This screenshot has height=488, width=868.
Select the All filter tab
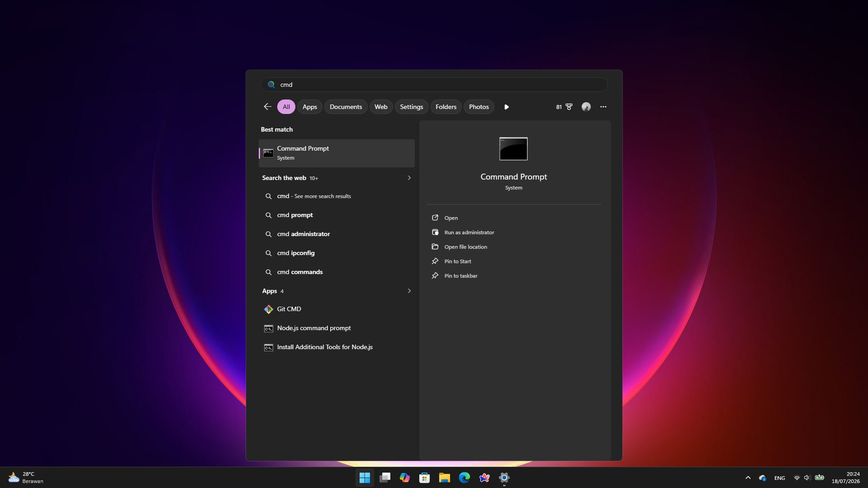coord(286,107)
